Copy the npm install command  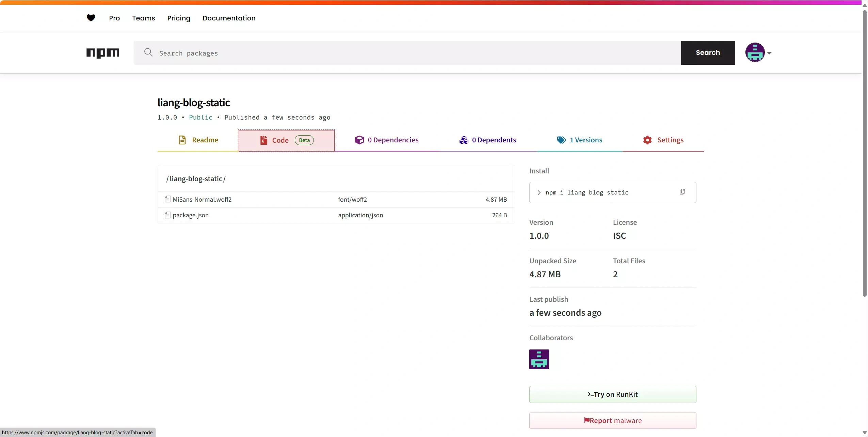pos(682,192)
